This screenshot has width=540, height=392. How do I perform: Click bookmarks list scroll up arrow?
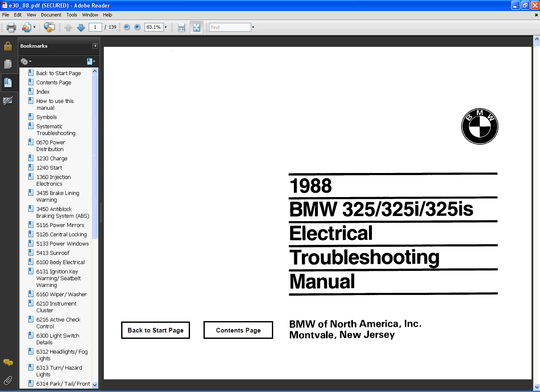95,71
